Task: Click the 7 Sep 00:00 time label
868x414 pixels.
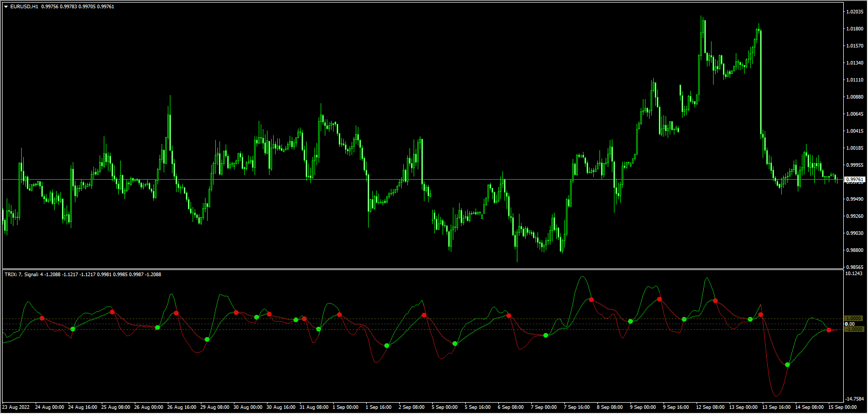Action: tap(543, 407)
